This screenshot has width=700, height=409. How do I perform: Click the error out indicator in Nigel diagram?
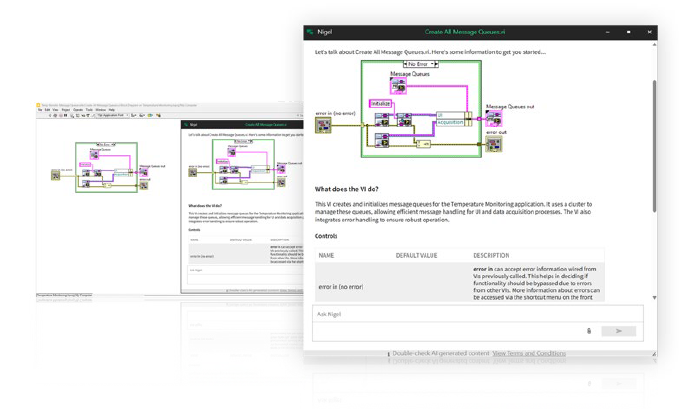494,144
